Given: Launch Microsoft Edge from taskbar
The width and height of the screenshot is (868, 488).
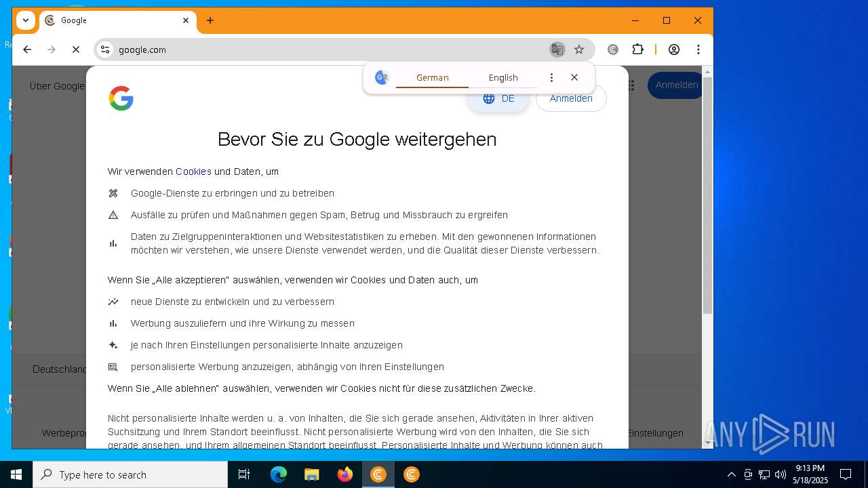Looking at the screenshot, I should click(x=279, y=474).
